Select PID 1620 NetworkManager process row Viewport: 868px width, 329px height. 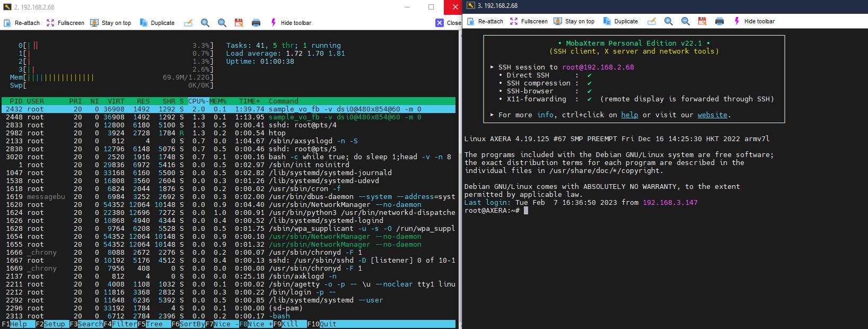pos(229,204)
